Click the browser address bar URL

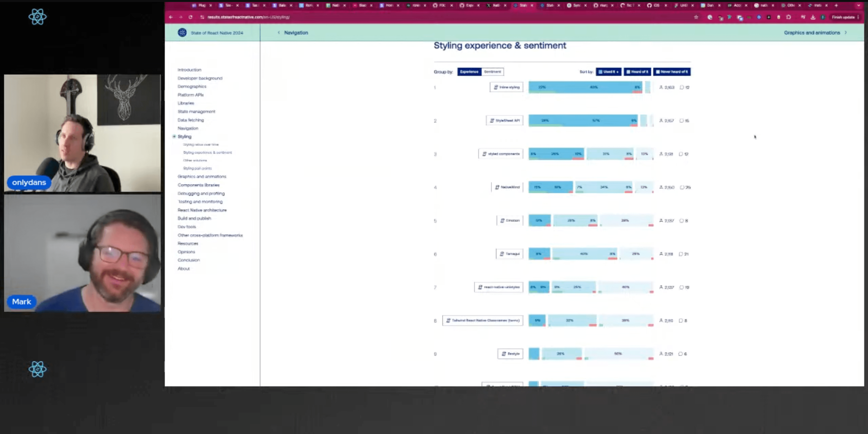click(x=249, y=17)
